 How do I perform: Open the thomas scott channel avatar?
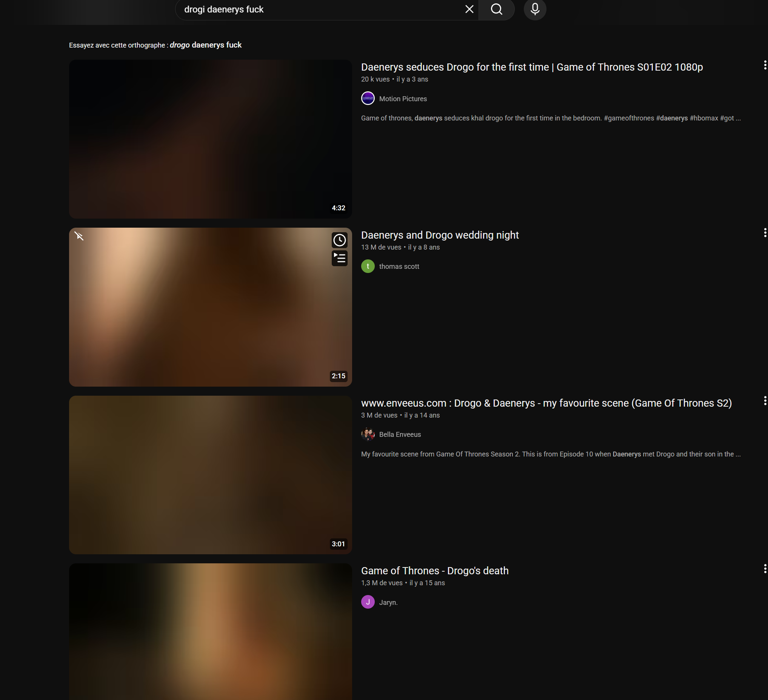[368, 266]
